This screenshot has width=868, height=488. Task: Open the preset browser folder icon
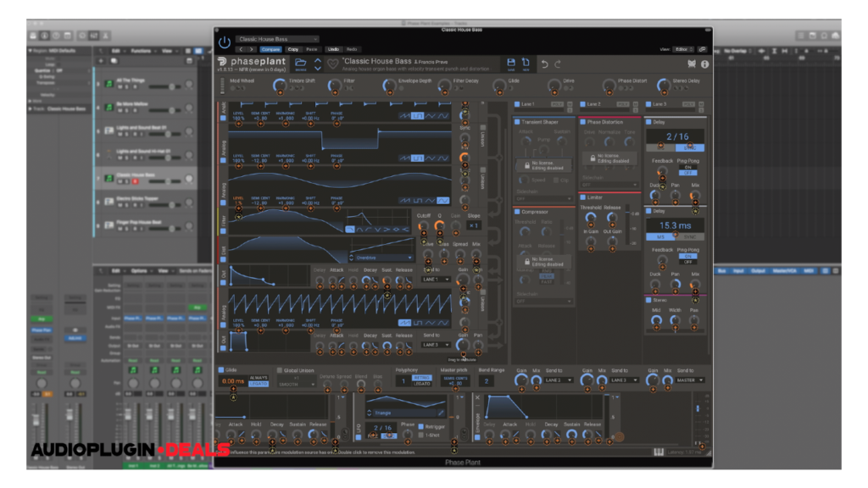coord(300,61)
